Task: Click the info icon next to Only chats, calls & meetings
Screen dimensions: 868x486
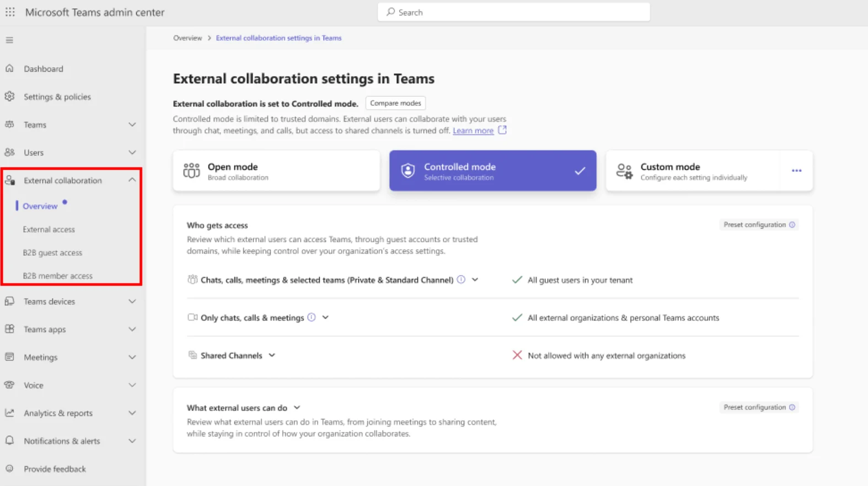Action: coord(312,317)
